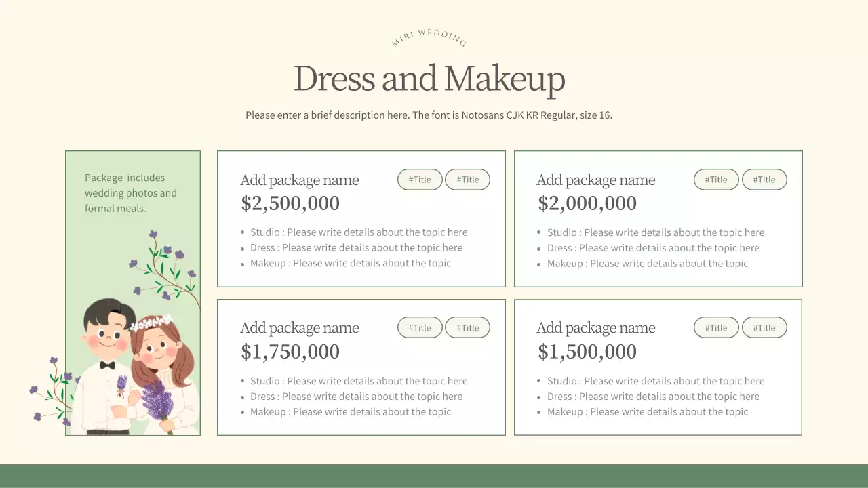Select the first #Title tag on $2,500,000 card
This screenshot has width=868, height=488.
click(x=420, y=179)
